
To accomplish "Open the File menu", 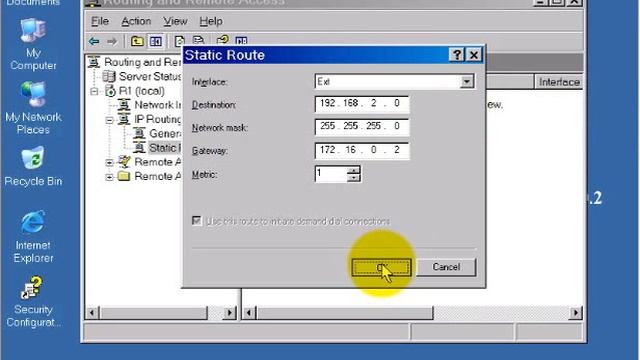I will pyautogui.click(x=100, y=21).
